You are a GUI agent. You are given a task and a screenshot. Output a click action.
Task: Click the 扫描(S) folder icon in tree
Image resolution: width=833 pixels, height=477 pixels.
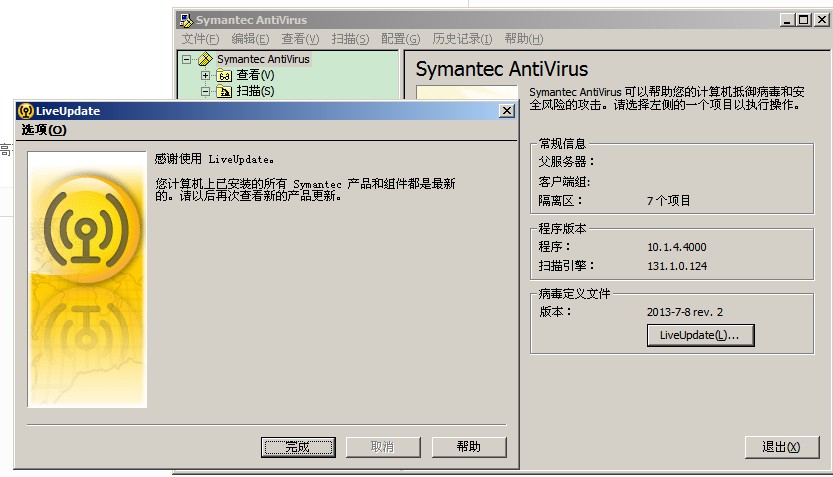click(224, 91)
